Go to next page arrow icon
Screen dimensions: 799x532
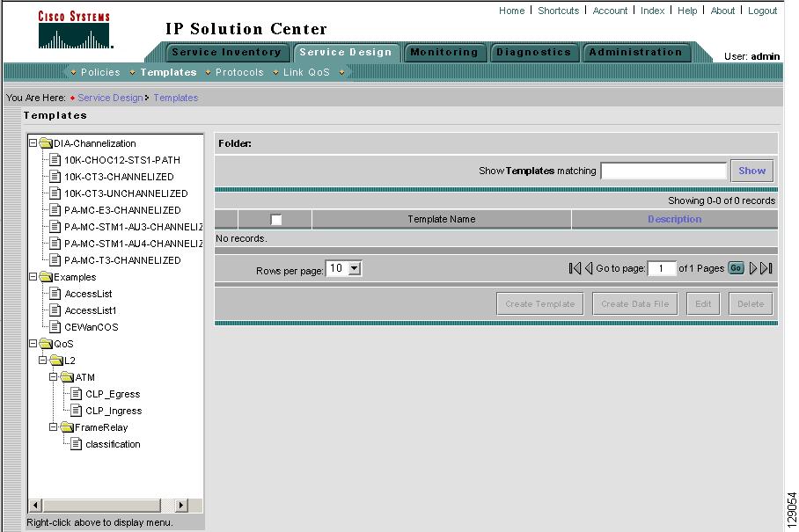point(753,268)
